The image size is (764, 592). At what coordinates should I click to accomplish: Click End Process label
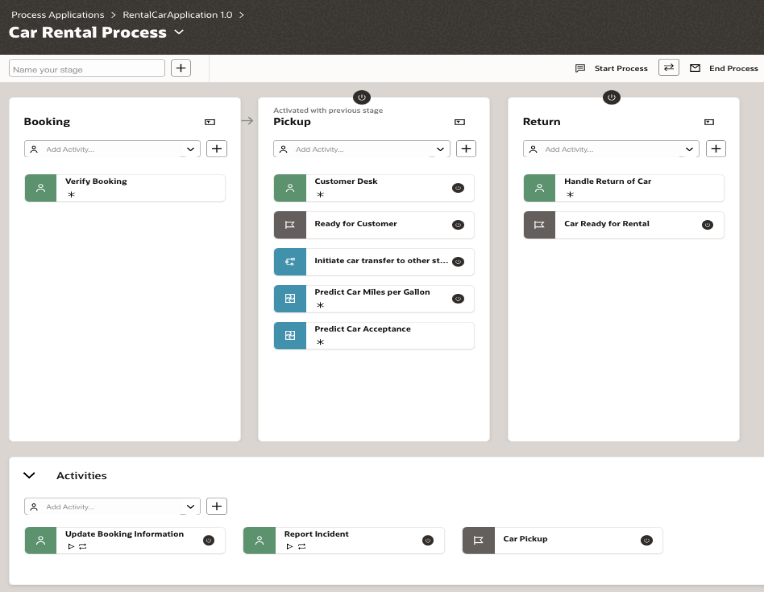pos(733,69)
